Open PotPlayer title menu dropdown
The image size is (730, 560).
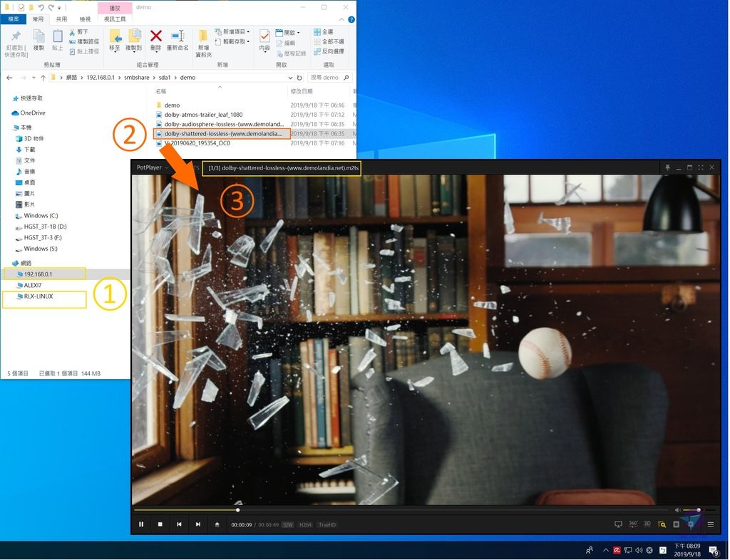(x=167, y=167)
